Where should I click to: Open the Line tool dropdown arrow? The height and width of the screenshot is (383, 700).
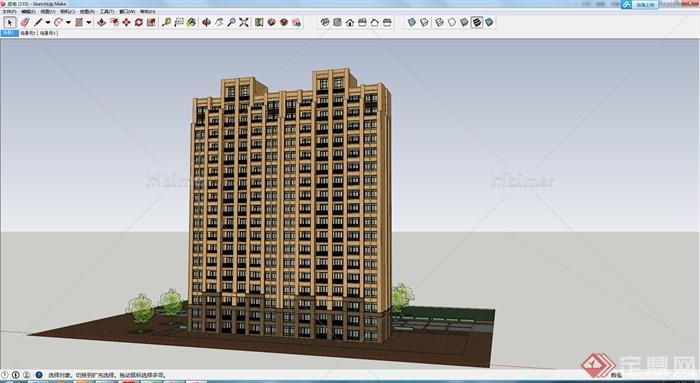(47, 22)
